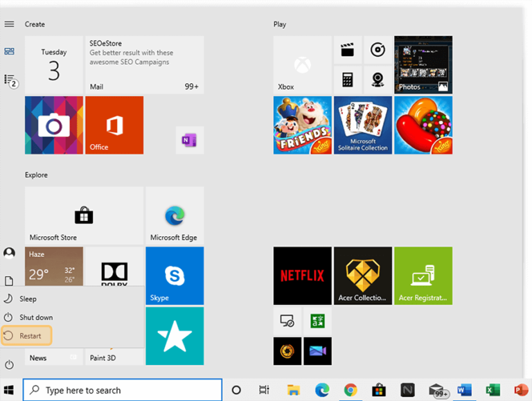
Task: Open the Mail tile with SEOeStore message
Action: (145, 65)
